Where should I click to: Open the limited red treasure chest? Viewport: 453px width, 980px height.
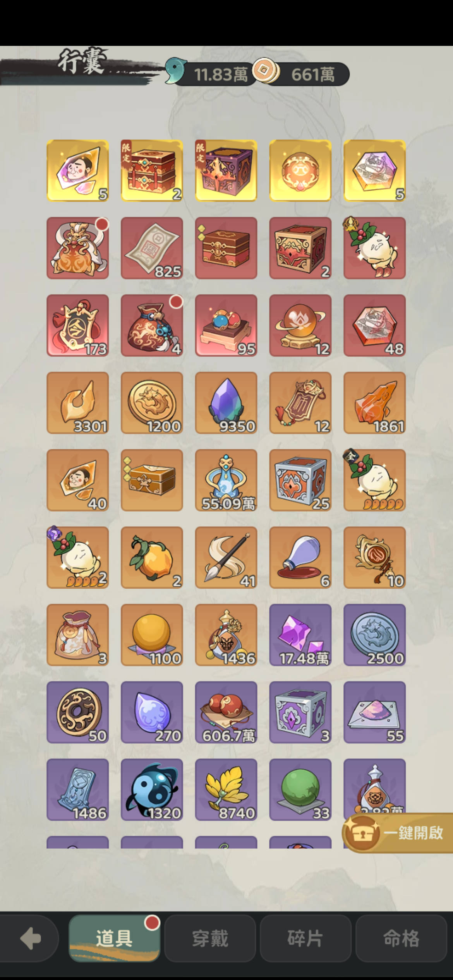pos(152,170)
